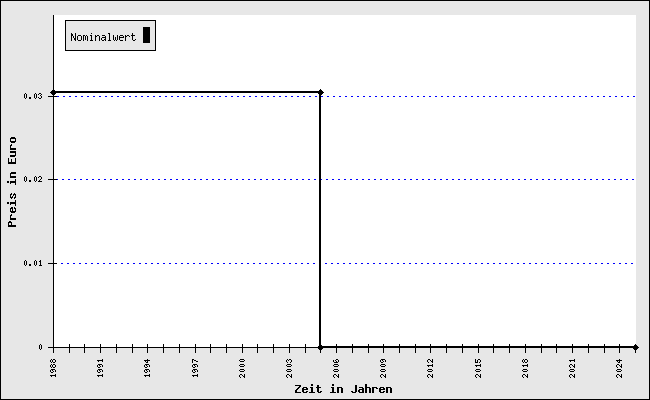Click the 0.03 y-axis label
This screenshot has width=650, height=400.
click(x=33, y=96)
